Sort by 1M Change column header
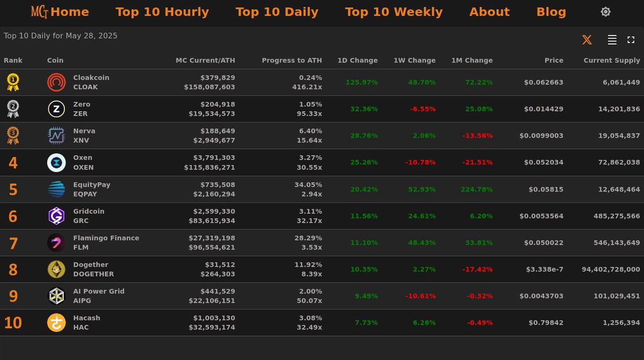 [472, 61]
